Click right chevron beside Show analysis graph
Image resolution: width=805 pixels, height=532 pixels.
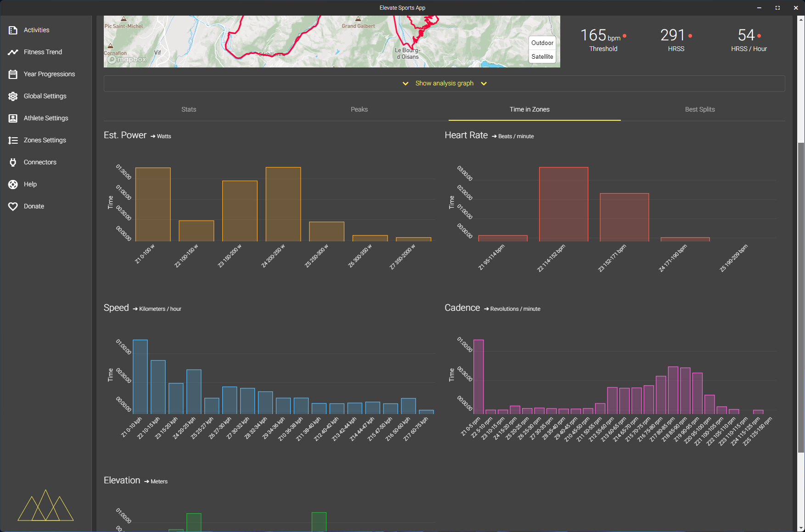click(484, 84)
